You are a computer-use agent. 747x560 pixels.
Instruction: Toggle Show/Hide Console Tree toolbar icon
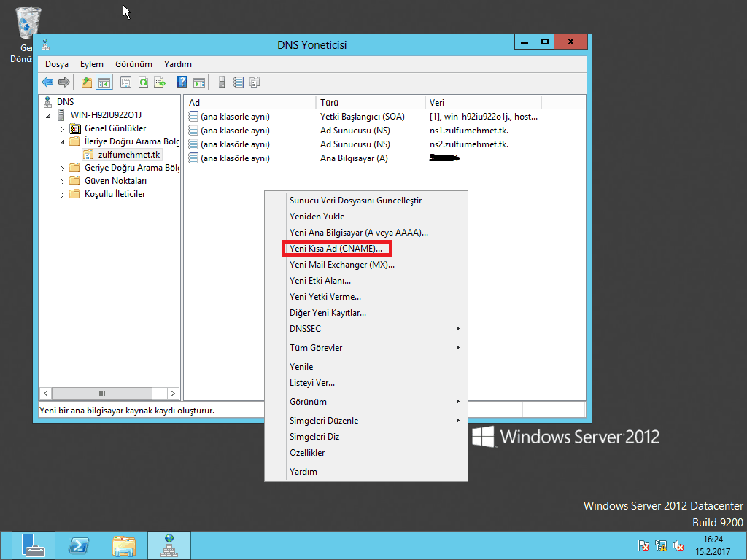(104, 82)
